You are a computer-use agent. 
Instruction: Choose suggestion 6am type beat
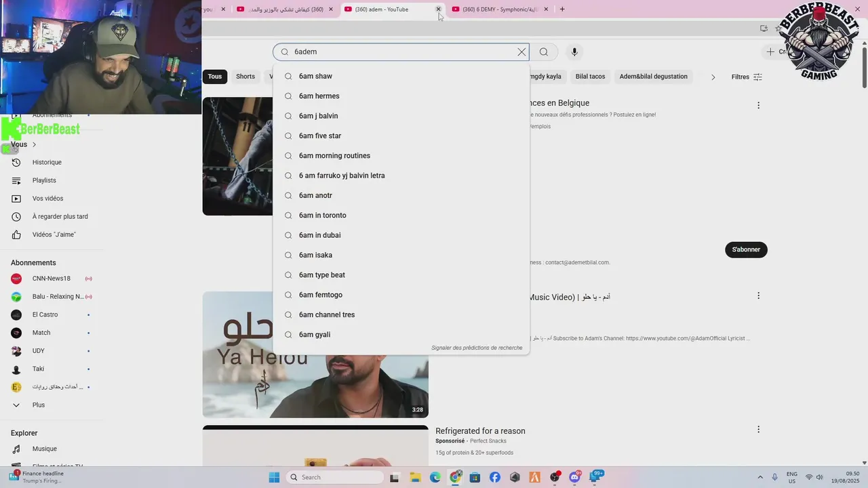(401, 275)
